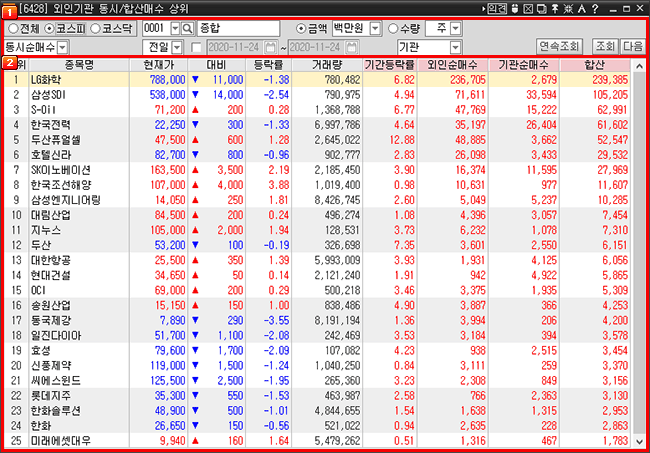Click the 연속조회 button
650x453 pixels.
click(x=559, y=46)
